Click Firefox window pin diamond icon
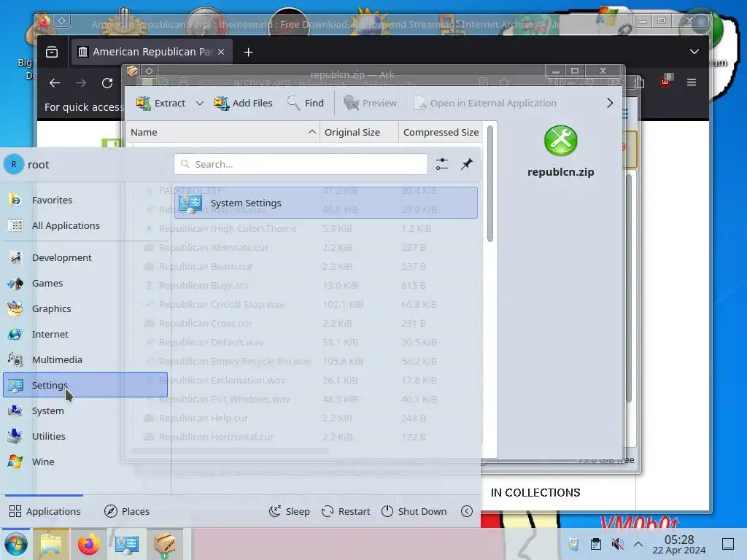747x560 pixels. [62, 20]
